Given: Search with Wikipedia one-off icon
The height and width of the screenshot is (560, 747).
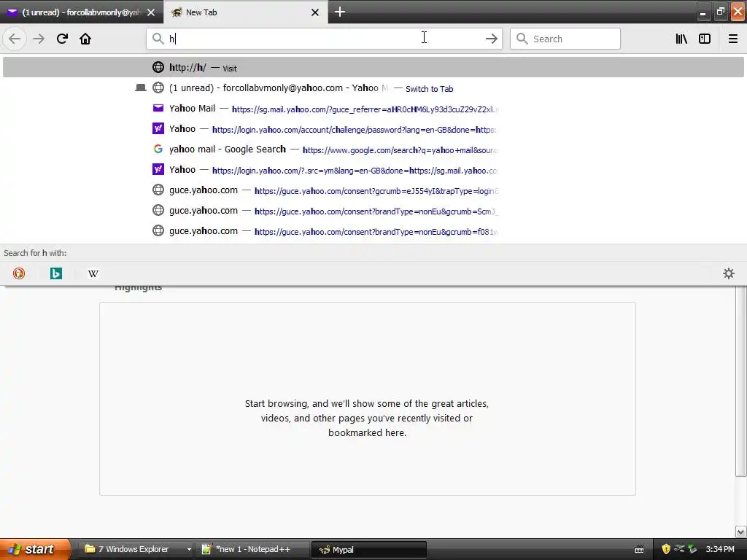Looking at the screenshot, I should 93,273.
